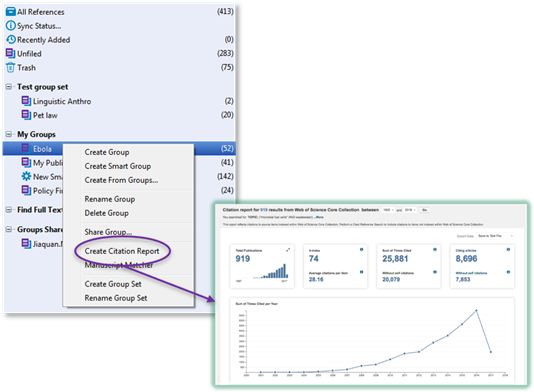Viewport: 534px width, 392px height.
Task: Click the 8,696 Citing articles value
Action: (466, 258)
